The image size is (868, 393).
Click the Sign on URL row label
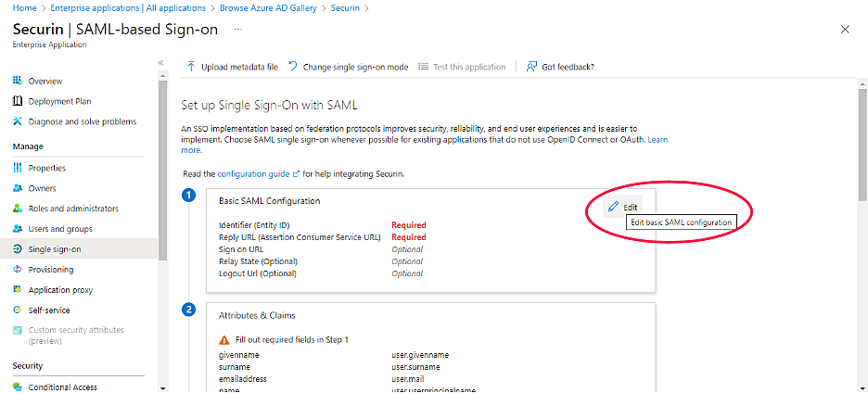pos(241,249)
